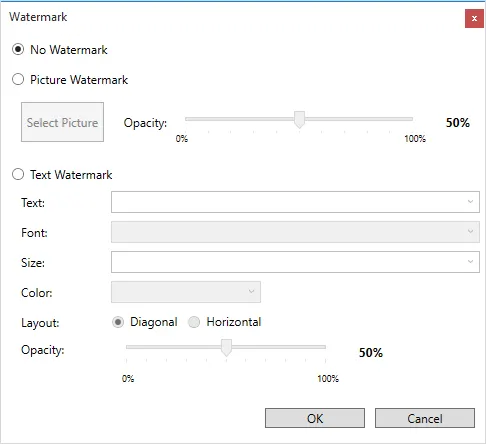Close the Watermark dialog with the X
The width and height of the screenshot is (486, 444).
(474, 19)
